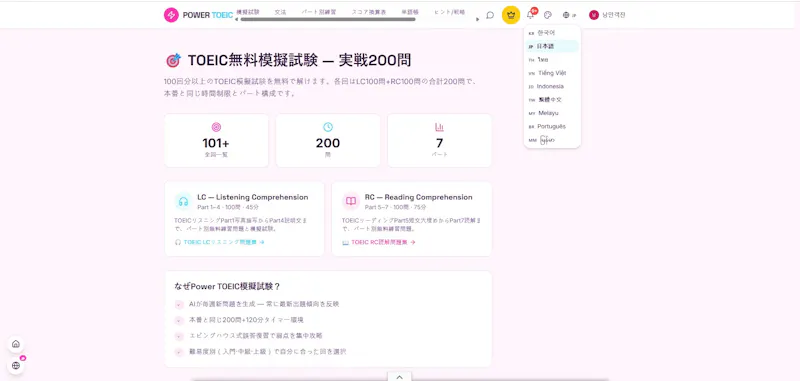Click the check mark beside AIが毎週新問題を生成
The image size is (800, 381).
pos(179,304)
